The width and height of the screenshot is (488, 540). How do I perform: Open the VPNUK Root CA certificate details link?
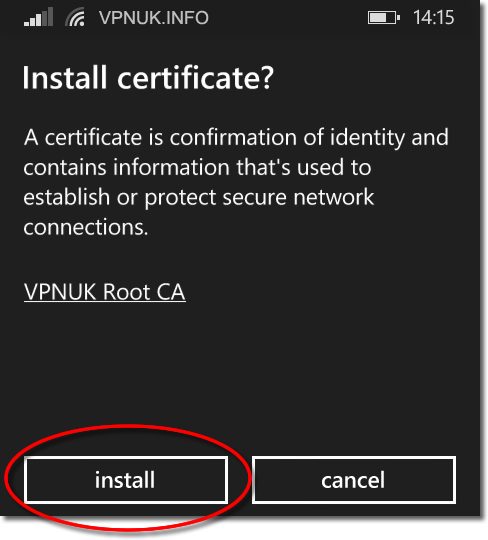(105, 292)
